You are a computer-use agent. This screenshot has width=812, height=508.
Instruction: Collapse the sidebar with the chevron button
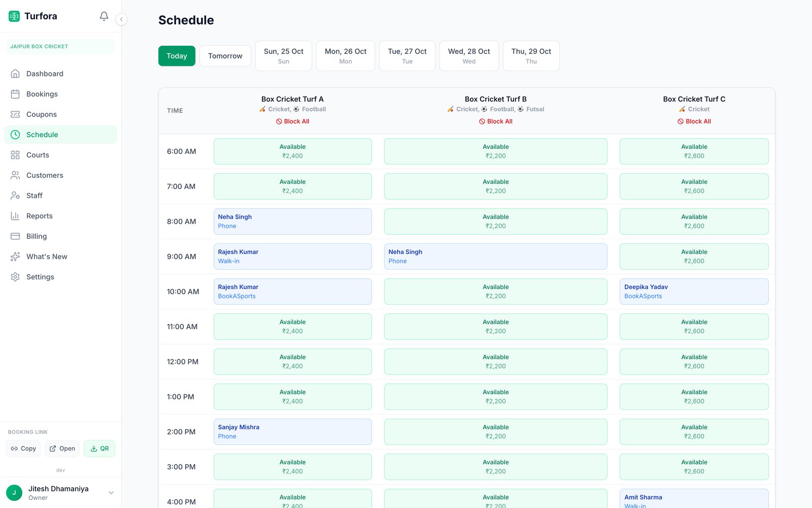click(121, 19)
